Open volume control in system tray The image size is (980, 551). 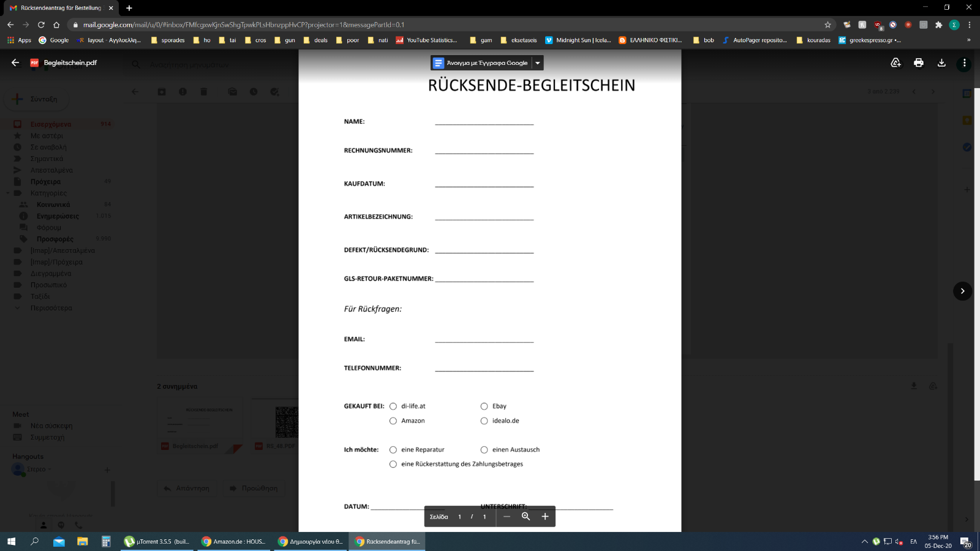click(899, 541)
